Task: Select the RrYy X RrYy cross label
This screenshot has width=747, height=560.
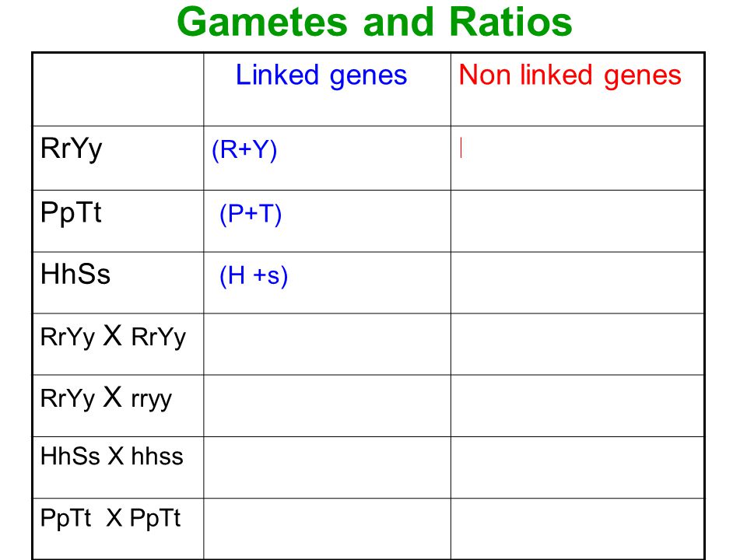Action: (113, 336)
